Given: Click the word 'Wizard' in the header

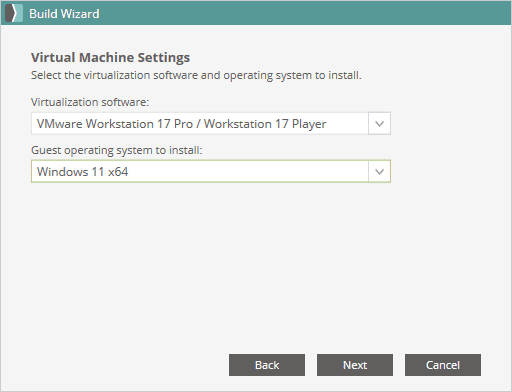Looking at the screenshot, I should pyautogui.click(x=80, y=14).
